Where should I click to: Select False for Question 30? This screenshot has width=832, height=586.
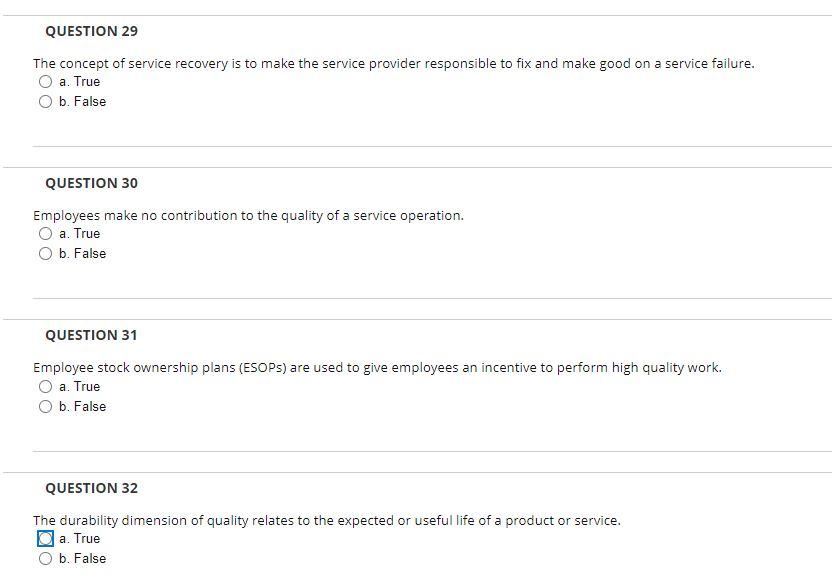point(45,252)
